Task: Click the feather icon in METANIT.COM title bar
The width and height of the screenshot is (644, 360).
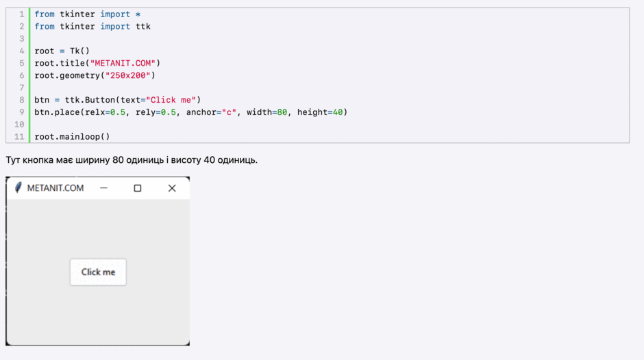Action: 18,188
